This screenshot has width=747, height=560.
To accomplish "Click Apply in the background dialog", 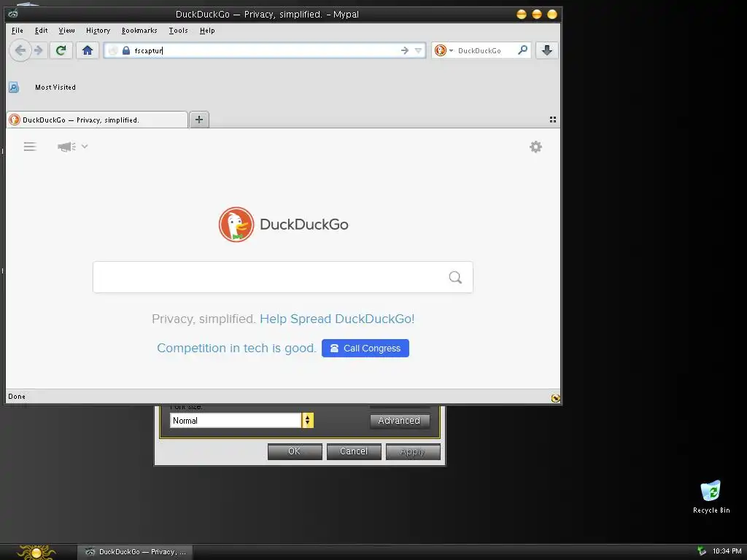I will click(x=413, y=451).
